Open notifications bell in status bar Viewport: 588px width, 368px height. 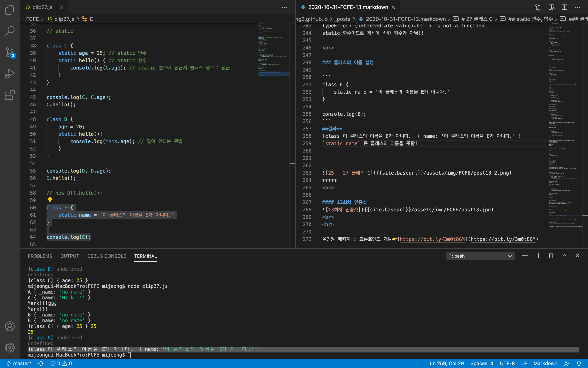point(579,363)
